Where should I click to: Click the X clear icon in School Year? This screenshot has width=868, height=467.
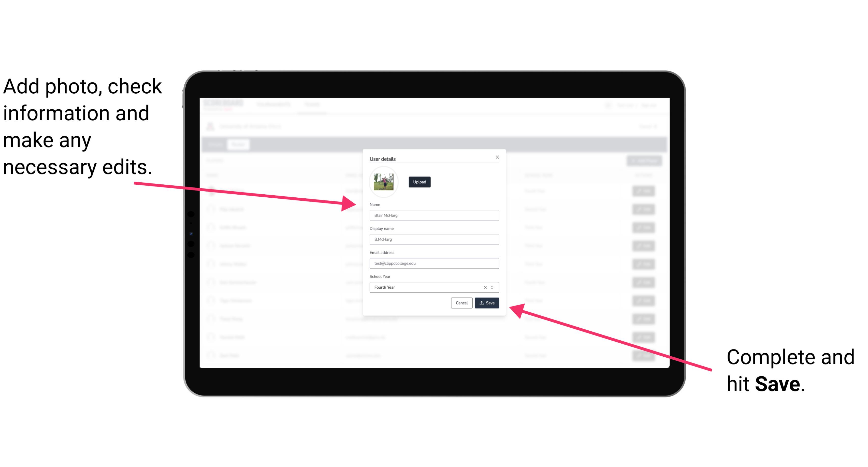tap(483, 286)
